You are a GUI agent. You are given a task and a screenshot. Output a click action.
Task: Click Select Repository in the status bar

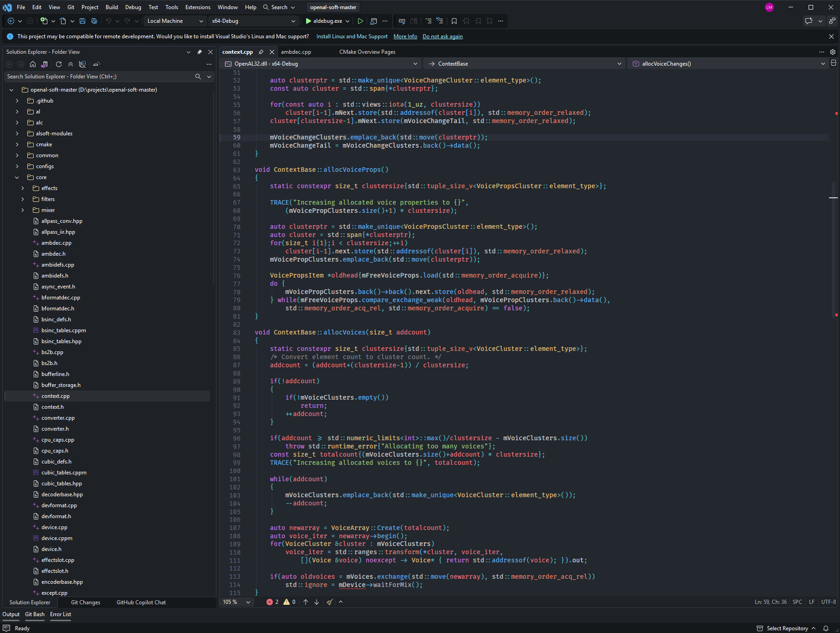pyautogui.click(x=787, y=628)
